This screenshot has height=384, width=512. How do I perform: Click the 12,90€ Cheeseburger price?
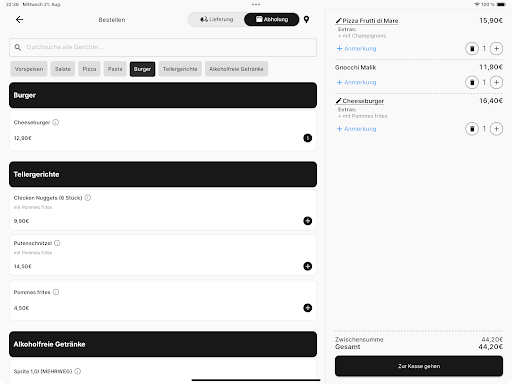tap(23, 138)
